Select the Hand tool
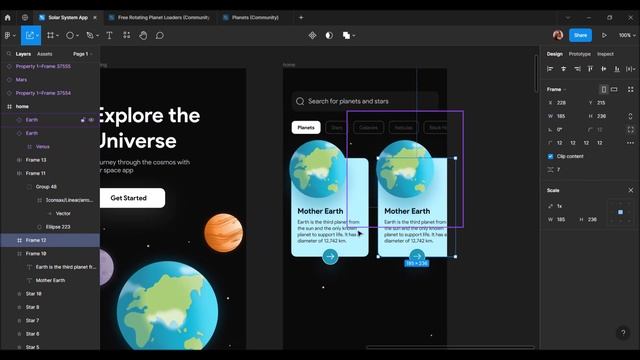This screenshot has height=360, width=640. pos(143,36)
